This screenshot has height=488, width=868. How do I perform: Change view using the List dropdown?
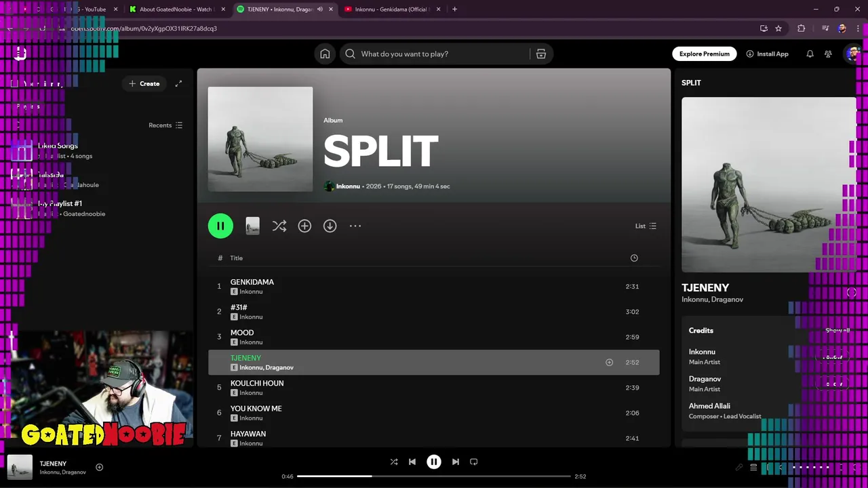click(x=646, y=226)
